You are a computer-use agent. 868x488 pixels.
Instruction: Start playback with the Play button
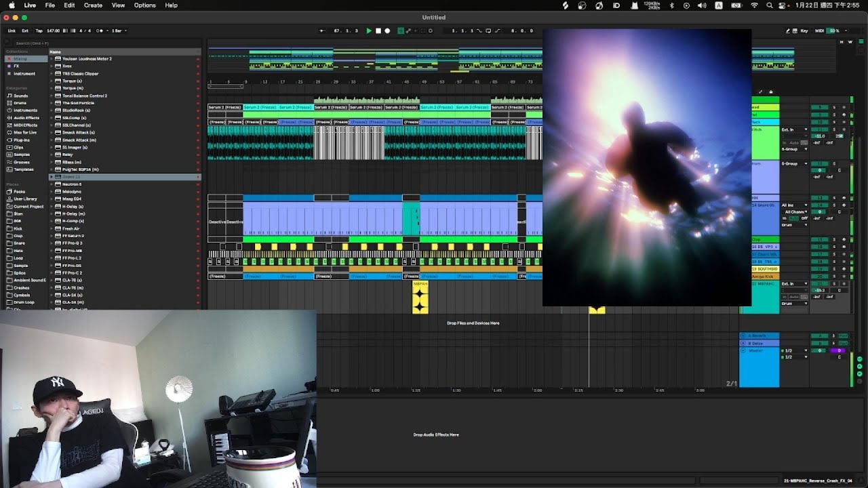tap(369, 30)
